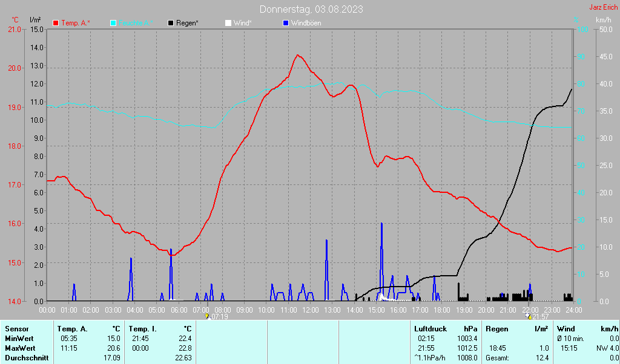The height and width of the screenshot is (364, 620).
Task: Click the '22.4' indoor minimum value
Action: point(185,339)
